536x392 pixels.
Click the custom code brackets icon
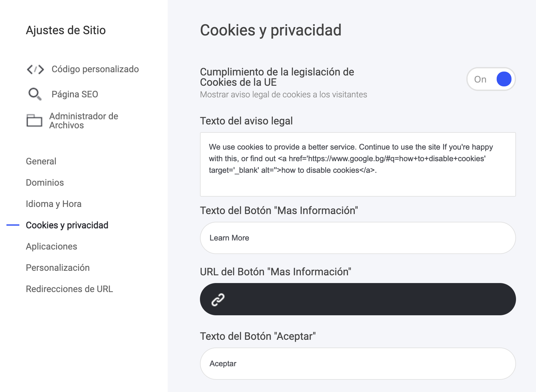pos(35,69)
